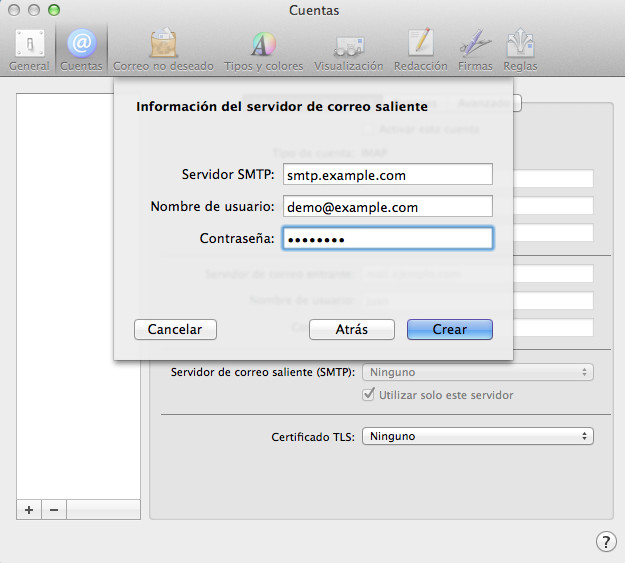Click the help question mark button
This screenshot has width=625, height=563.
click(606, 541)
